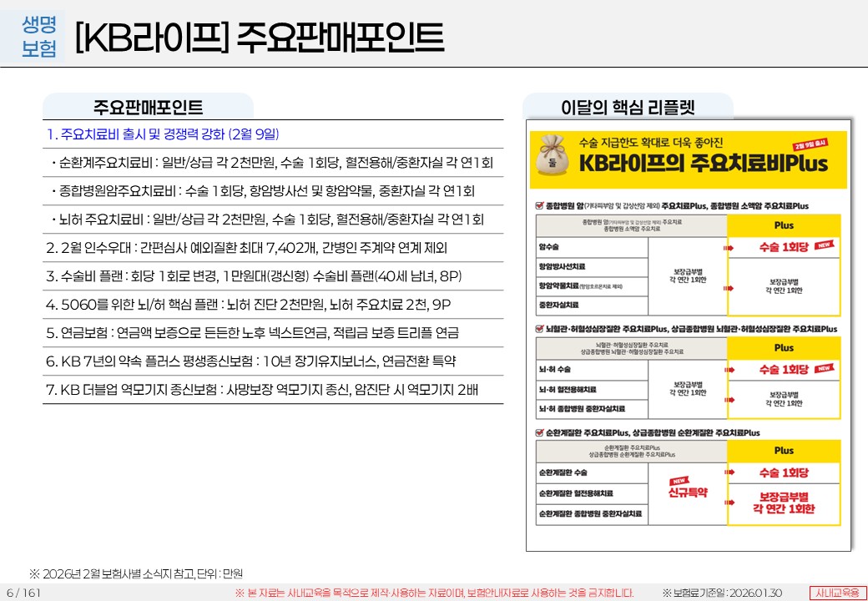The height and width of the screenshot is (601, 868).
Task: Select the '이달의 핵심 리플렛' section tab
Action: coord(628,107)
